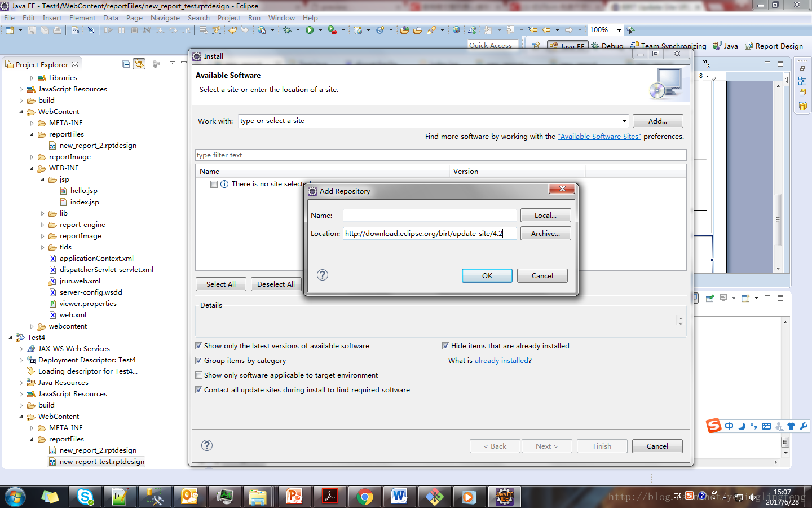This screenshot has height=508, width=812.
Task: Click Cancel in the Install dialog
Action: click(x=657, y=446)
